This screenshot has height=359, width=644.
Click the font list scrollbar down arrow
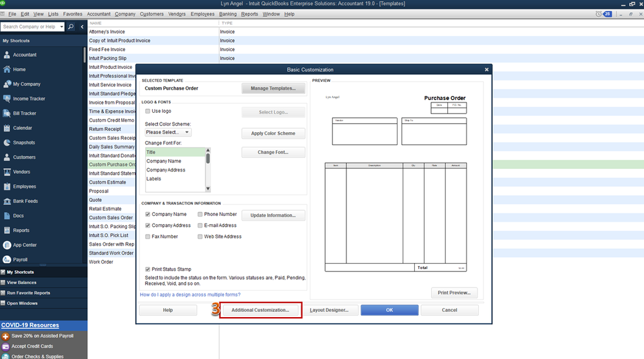coord(208,189)
